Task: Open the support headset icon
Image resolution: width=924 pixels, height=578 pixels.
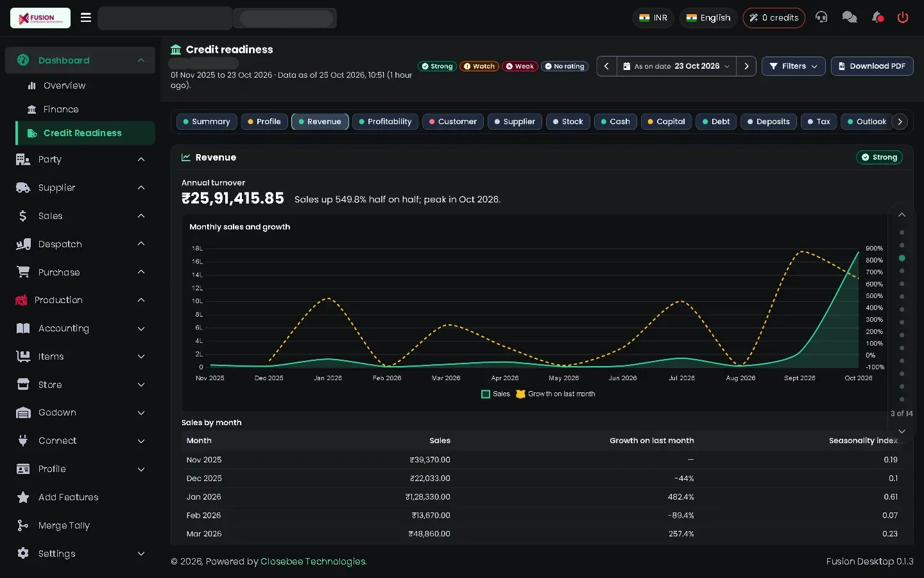Action: click(x=821, y=17)
